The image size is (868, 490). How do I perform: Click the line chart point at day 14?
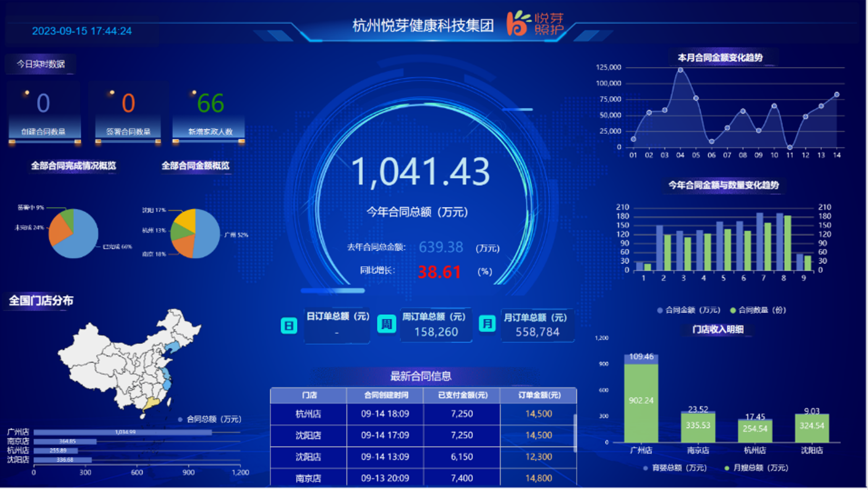[837, 95]
